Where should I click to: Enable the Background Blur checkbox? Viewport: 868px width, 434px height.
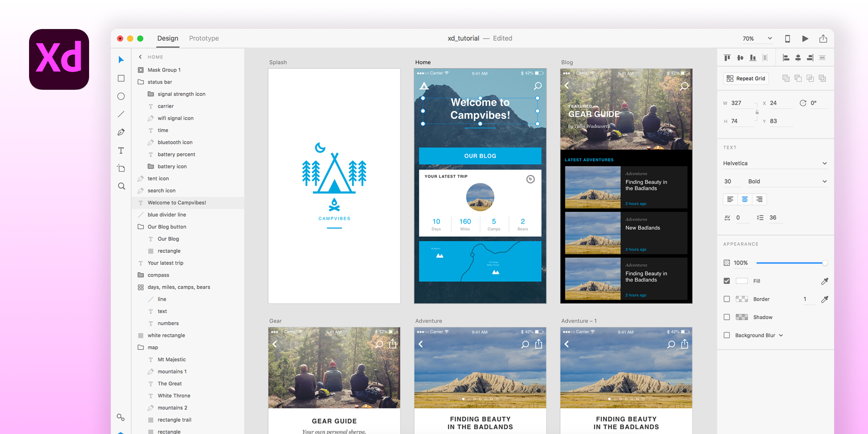coord(727,336)
